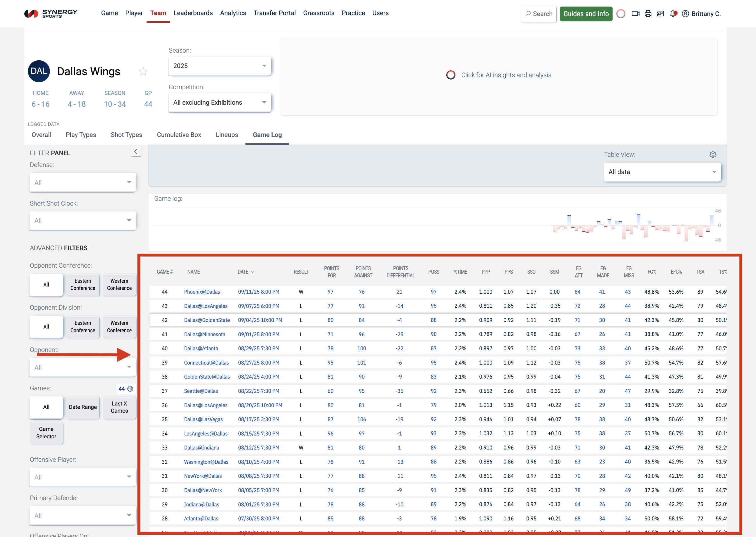This screenshot has height=537, width=756.
Task: Select All under Opponent Conference
Action: click(46, 285)
